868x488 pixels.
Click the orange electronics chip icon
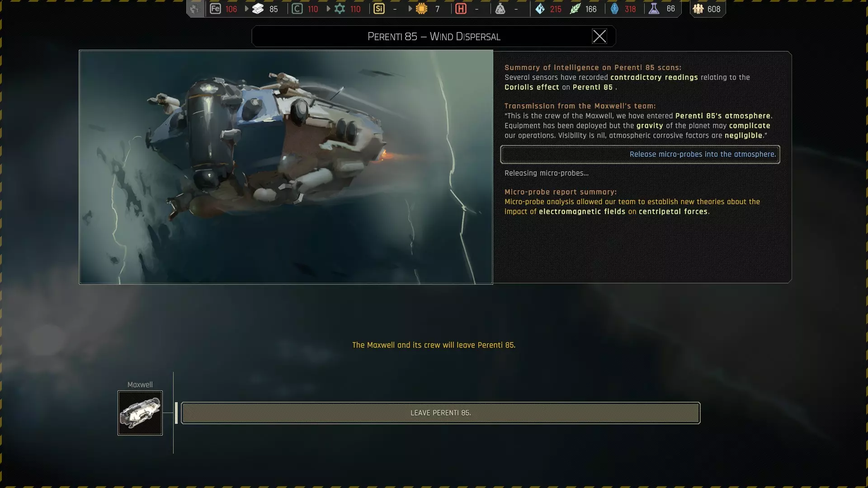(421, 9)
